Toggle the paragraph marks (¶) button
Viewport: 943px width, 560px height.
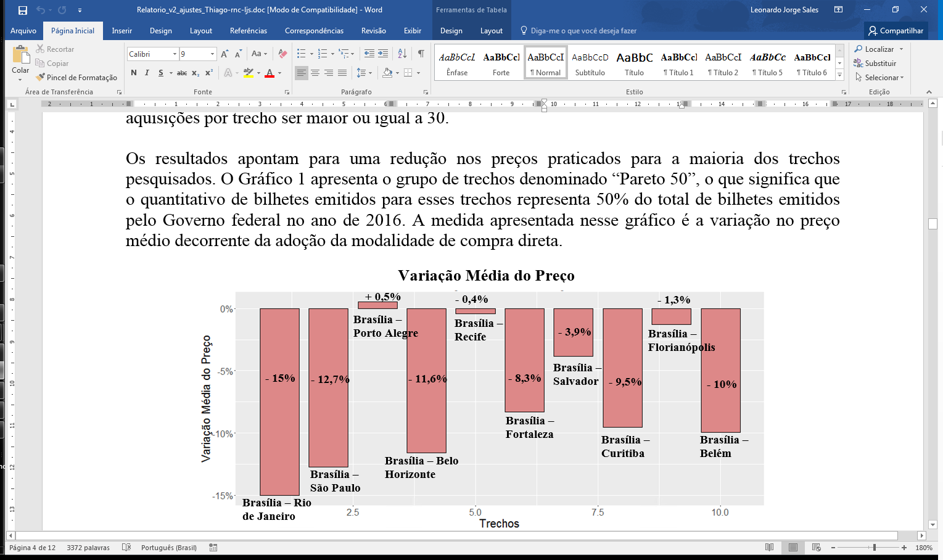421,54
